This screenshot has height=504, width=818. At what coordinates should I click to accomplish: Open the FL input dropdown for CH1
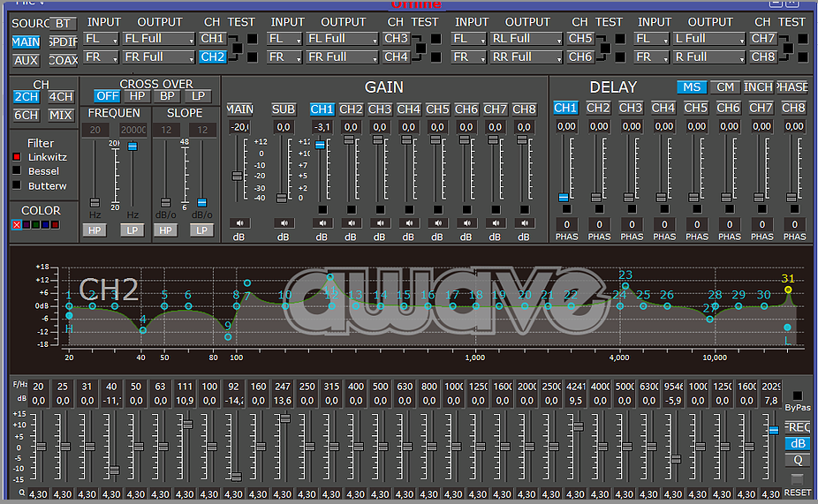point(102,39)
